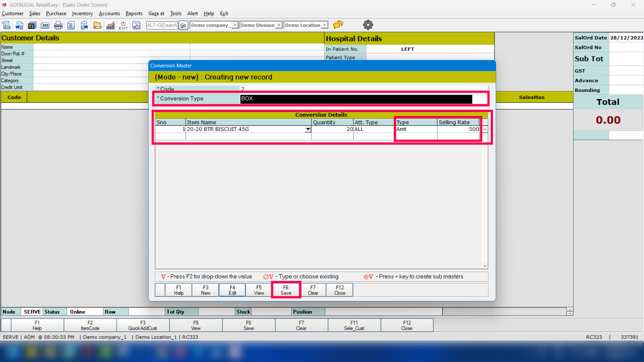Image resolution: width=644 pixels, height=362 pixels.
Task: Open the settings gear icon
Action: pos(368,25)
